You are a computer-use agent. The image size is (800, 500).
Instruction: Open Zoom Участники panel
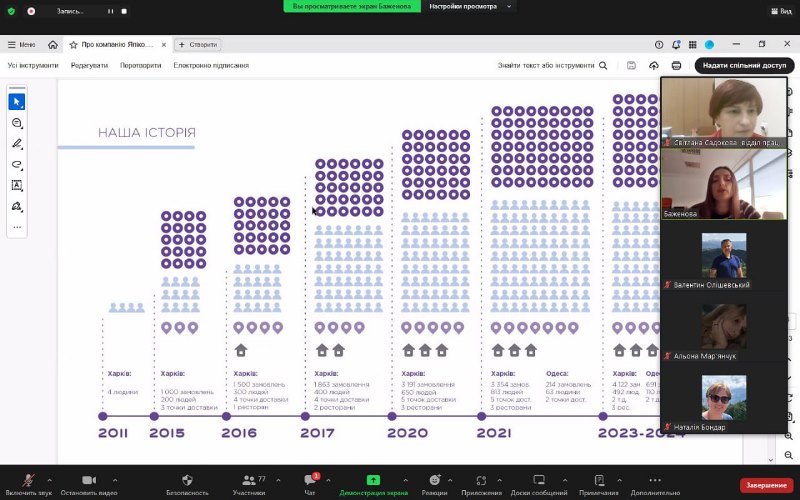249,484
